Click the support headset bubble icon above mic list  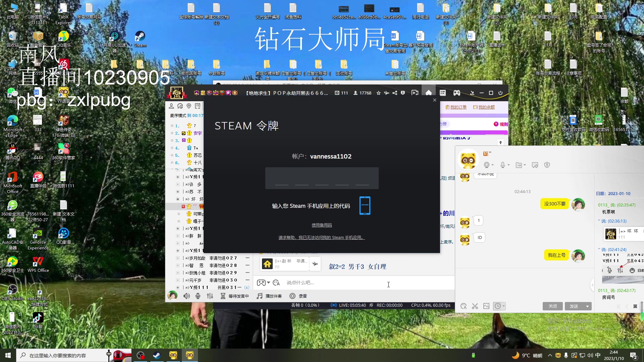coord(180,106)
